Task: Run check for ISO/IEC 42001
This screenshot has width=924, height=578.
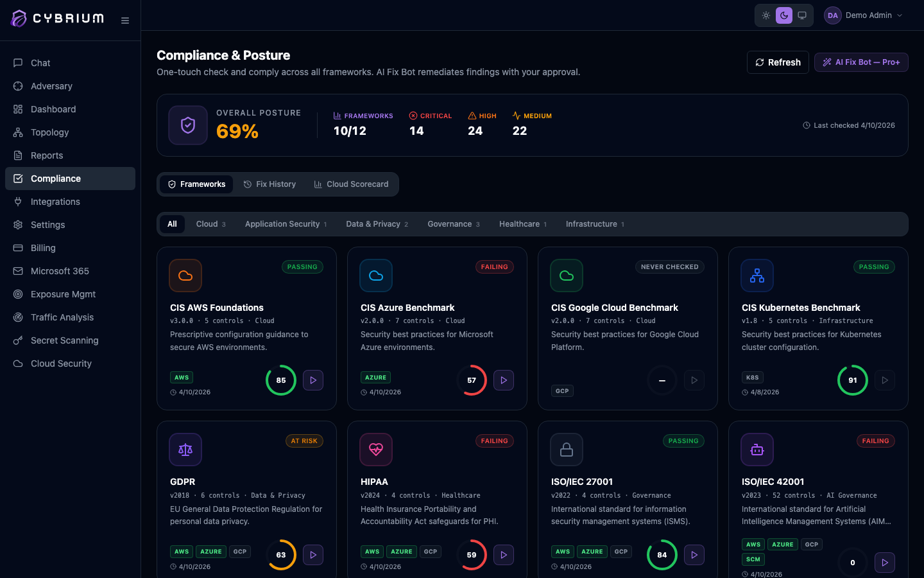Action: pos(885,563)
